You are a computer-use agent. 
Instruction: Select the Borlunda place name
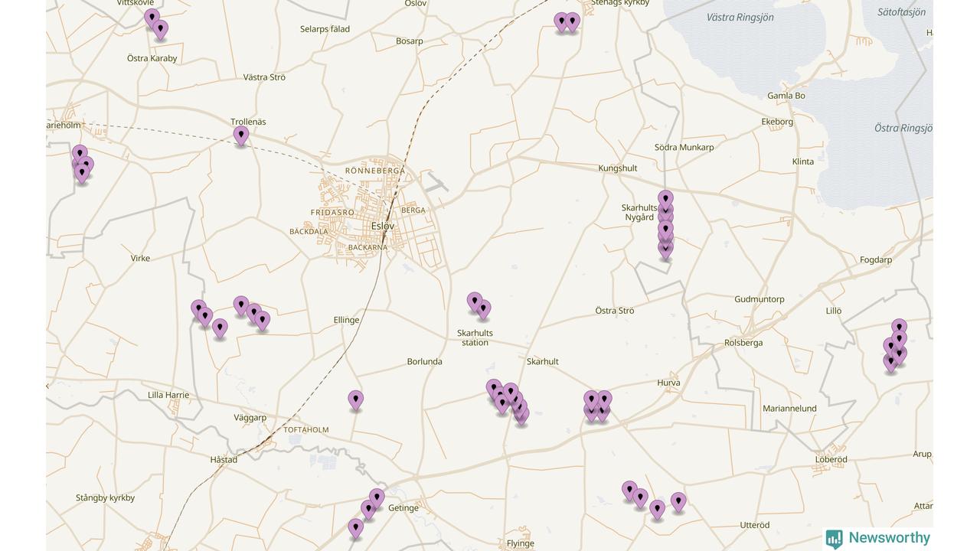(x=424, y=361)
